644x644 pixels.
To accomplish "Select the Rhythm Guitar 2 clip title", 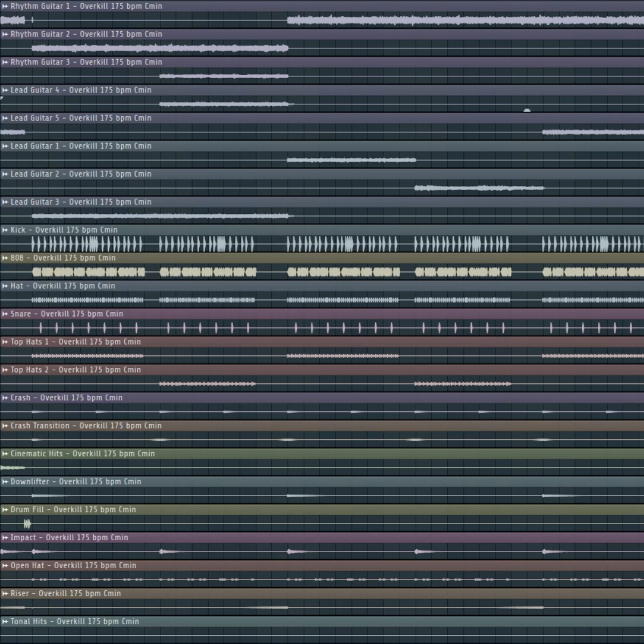I will (x=86, y=34).
